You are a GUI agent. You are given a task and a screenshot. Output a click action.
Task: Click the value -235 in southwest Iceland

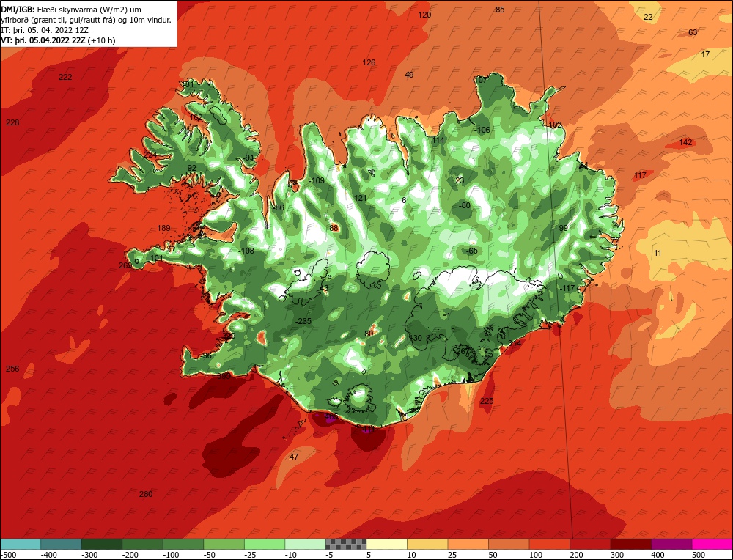[303, 321]
